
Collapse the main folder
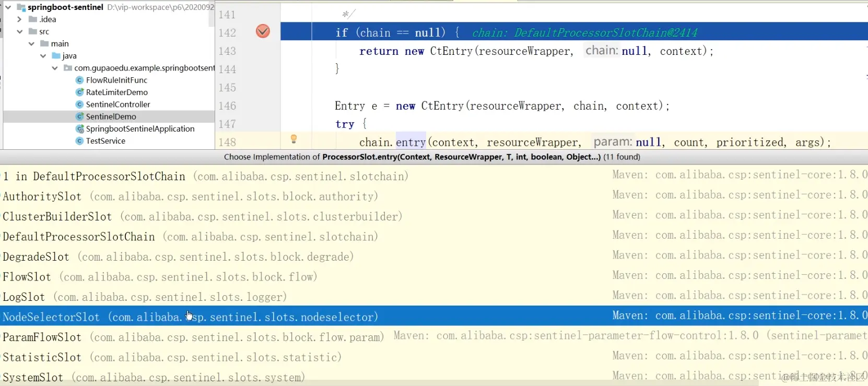click(x=31, y=43)
